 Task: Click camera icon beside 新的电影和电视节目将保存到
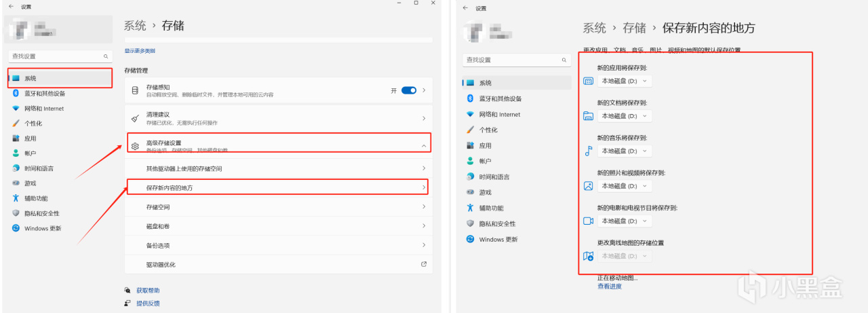tap(588, 221)
